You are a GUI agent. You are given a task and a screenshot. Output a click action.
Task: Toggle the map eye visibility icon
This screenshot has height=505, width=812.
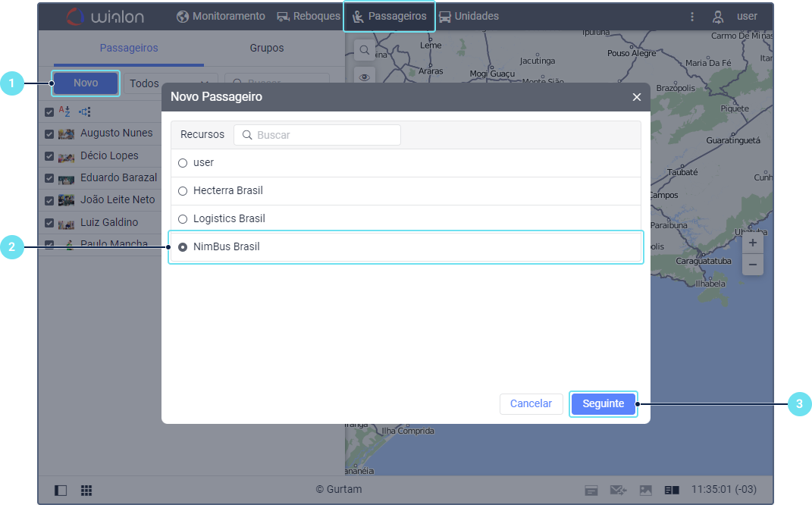pos(365,77)
